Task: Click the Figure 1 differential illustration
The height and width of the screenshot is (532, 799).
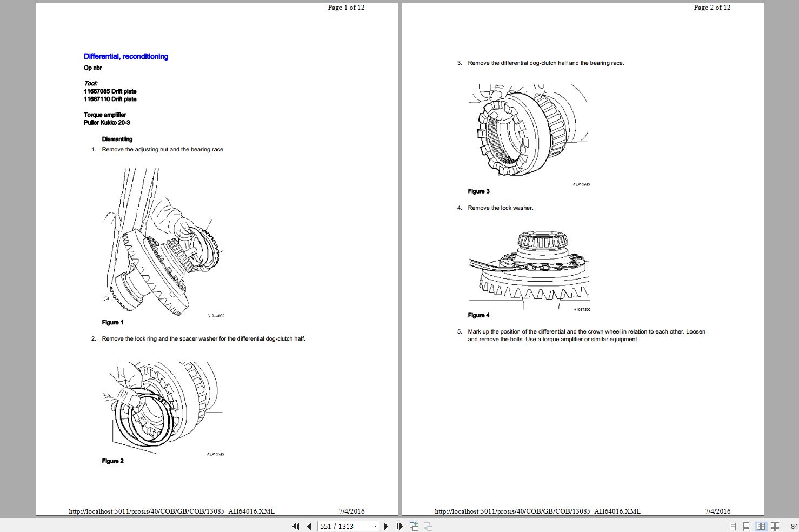Action: click(163, 242)
